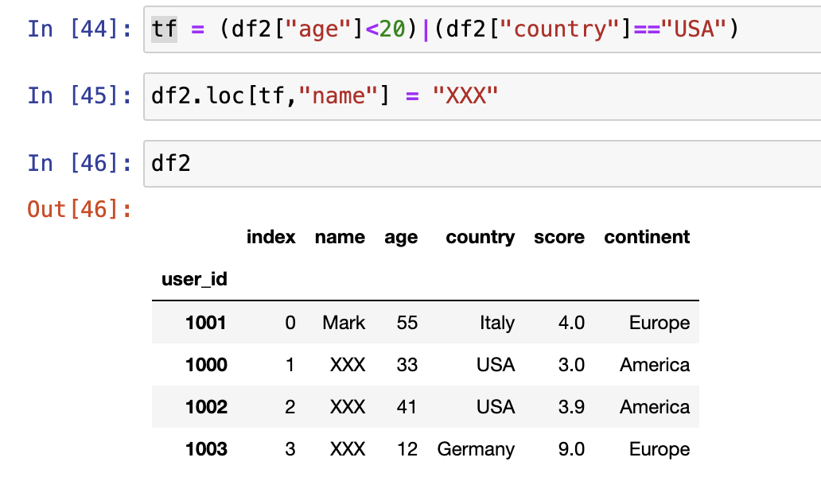Click index value 2 in row 1002
This screenshot has height=504, width=821.
point(290,407)
